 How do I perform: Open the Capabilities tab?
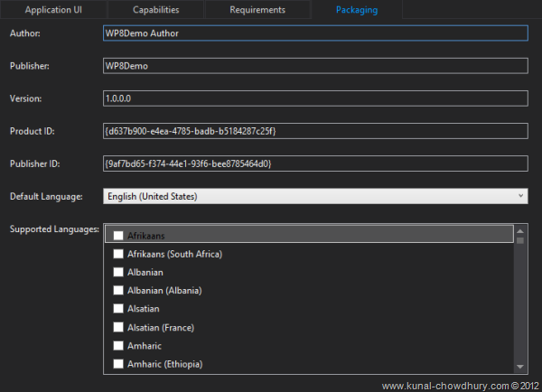click(x=155, y=11)
